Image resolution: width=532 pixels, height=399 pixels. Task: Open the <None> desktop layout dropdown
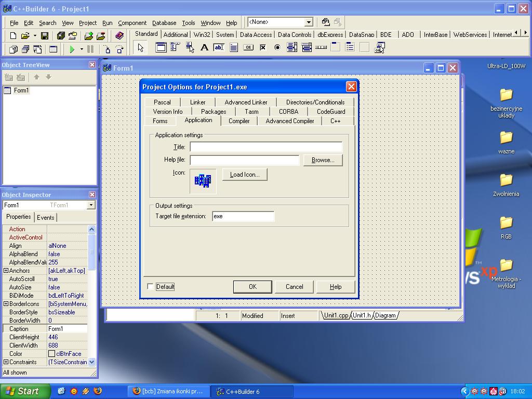[309, 22]
